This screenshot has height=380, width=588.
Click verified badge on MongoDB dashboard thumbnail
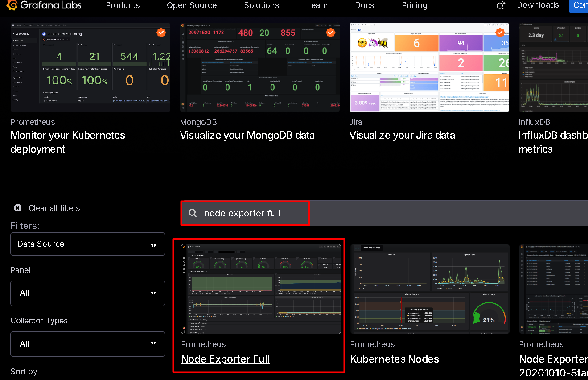point(330,33)
